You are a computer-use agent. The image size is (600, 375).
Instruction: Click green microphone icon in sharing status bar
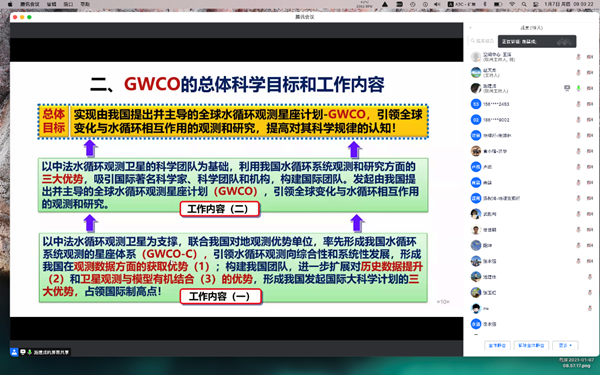tap(29, 352)
